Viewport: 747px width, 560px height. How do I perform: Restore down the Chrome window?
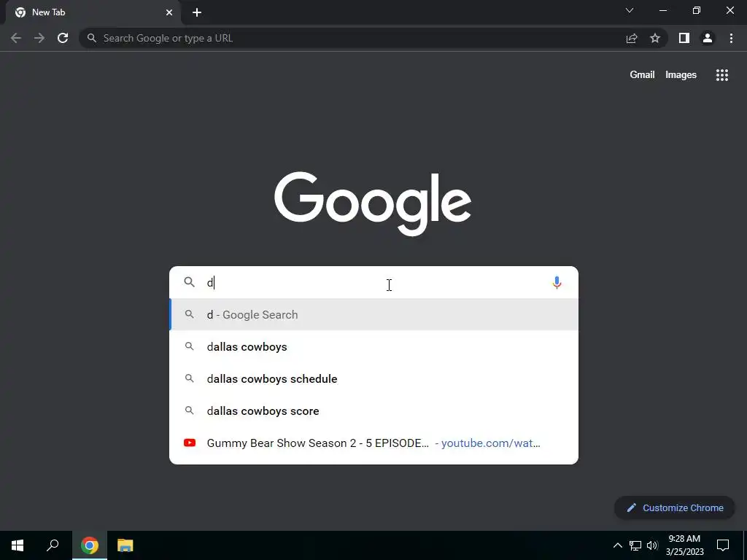(x=697, y=10)
